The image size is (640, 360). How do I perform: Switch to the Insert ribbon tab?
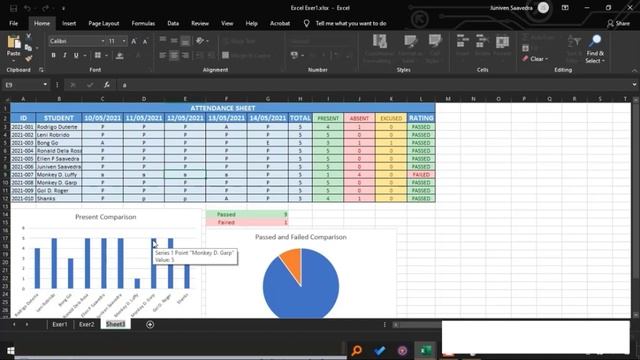pos(69,23)
